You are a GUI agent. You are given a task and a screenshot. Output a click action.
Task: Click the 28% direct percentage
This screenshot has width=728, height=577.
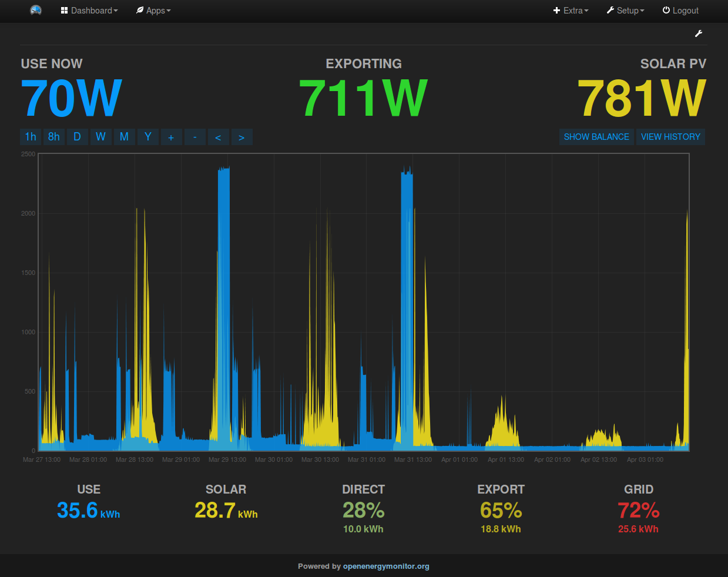(363, 510)
